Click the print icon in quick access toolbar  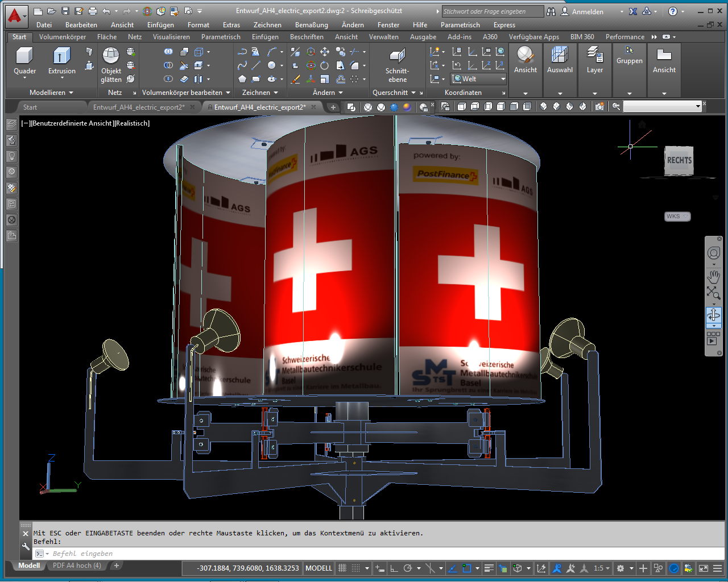tap(93, 11)
